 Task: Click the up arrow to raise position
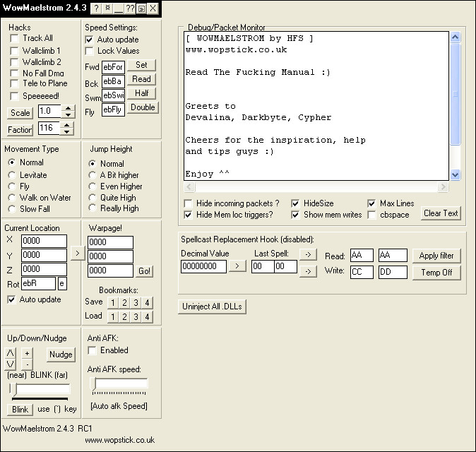click(x=10, y=353)
